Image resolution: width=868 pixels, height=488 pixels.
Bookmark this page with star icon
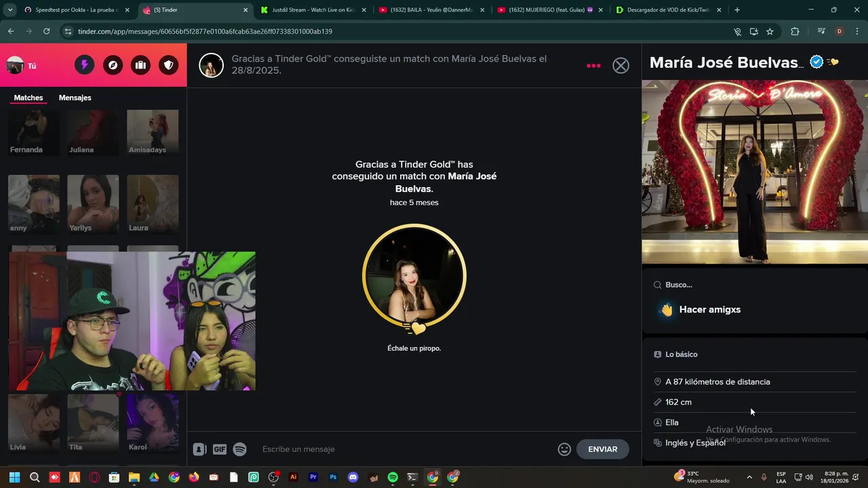coord(770,31)
